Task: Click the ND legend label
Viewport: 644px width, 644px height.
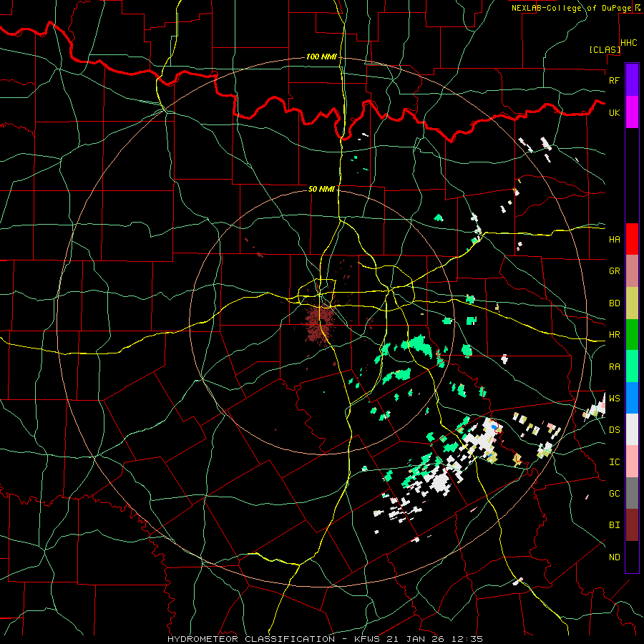Action: [x=614, y=557]
